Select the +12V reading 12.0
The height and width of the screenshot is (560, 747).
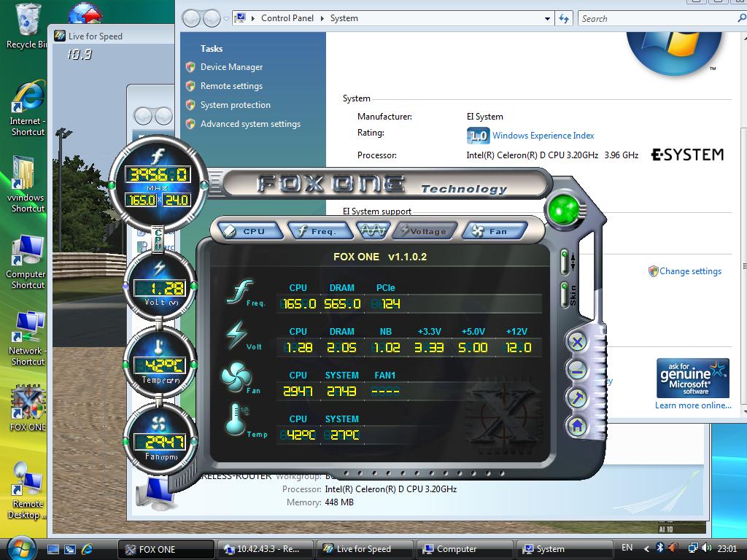pyautogui.click(x=518, y=348)
